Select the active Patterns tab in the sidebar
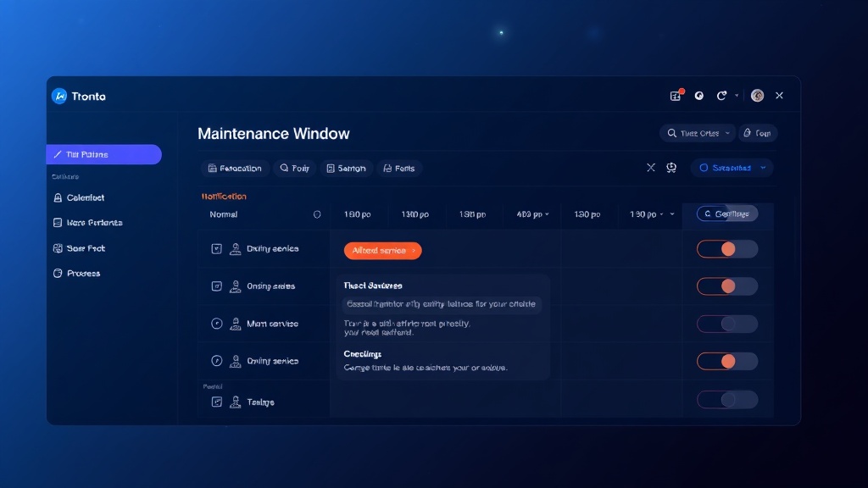 click(x=104, y=154)
